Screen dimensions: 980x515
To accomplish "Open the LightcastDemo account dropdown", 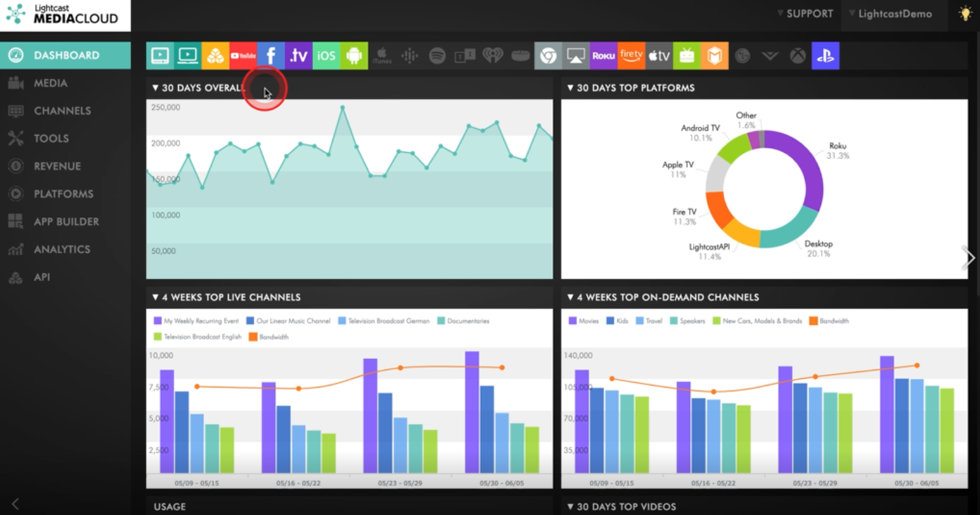I will (x=893, y=14).
